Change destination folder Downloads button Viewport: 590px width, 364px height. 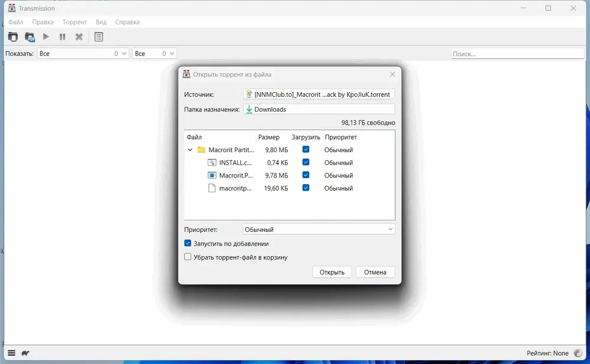click(x=319, y=109)
